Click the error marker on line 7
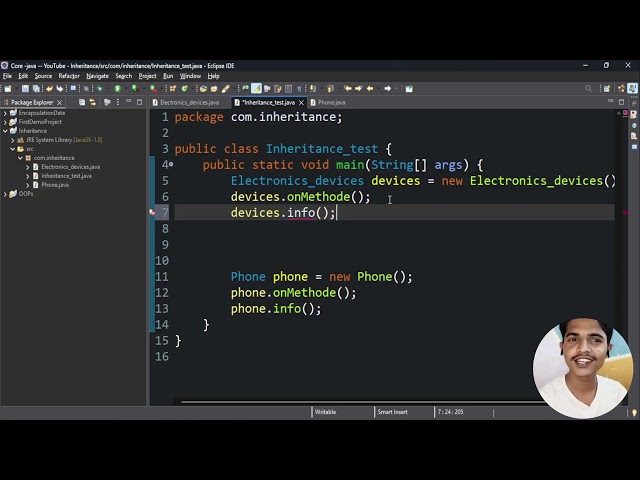This screenshot has height=480, width=640. (152, 212)
